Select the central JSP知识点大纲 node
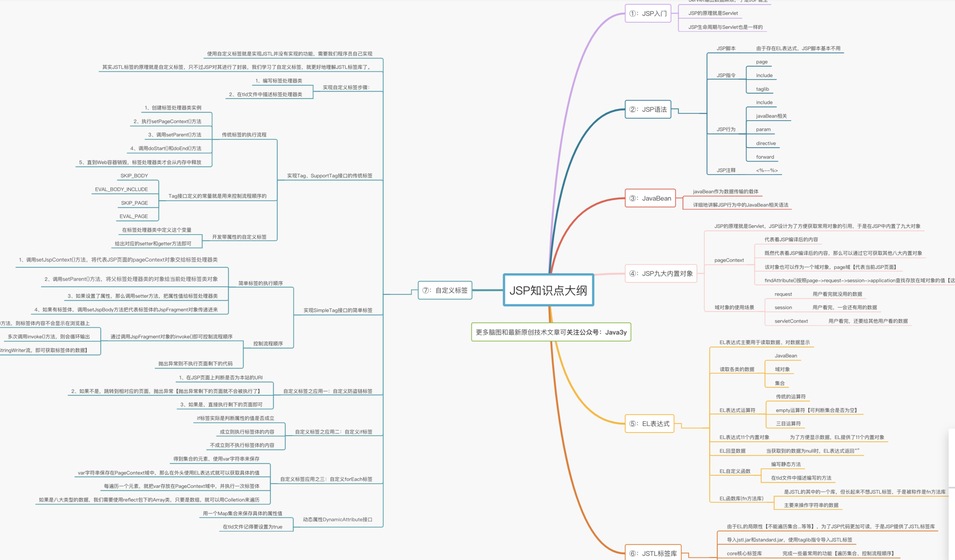 [548, 290]
